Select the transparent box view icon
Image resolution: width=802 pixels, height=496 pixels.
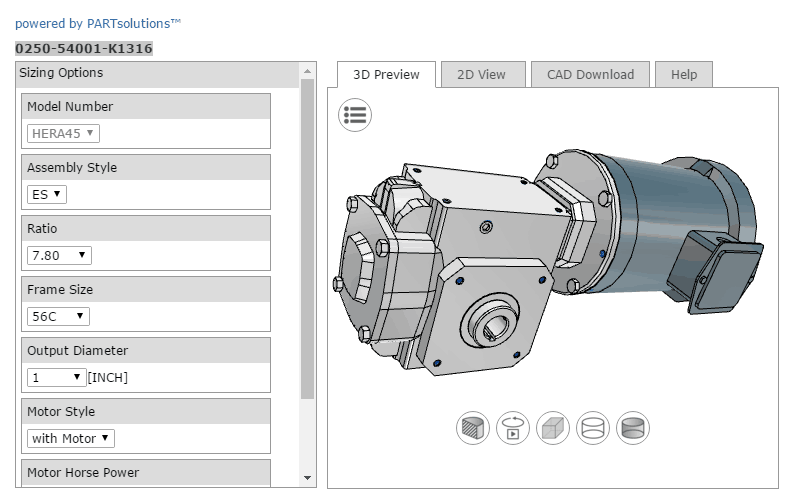point(552,428)
